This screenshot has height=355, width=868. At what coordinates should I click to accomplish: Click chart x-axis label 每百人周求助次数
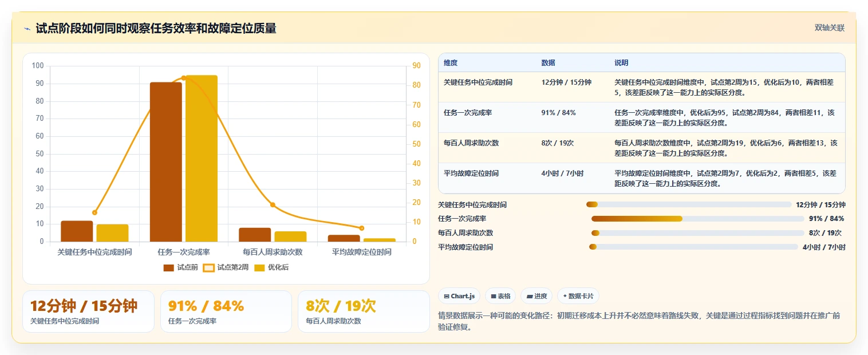pos(273,252)
